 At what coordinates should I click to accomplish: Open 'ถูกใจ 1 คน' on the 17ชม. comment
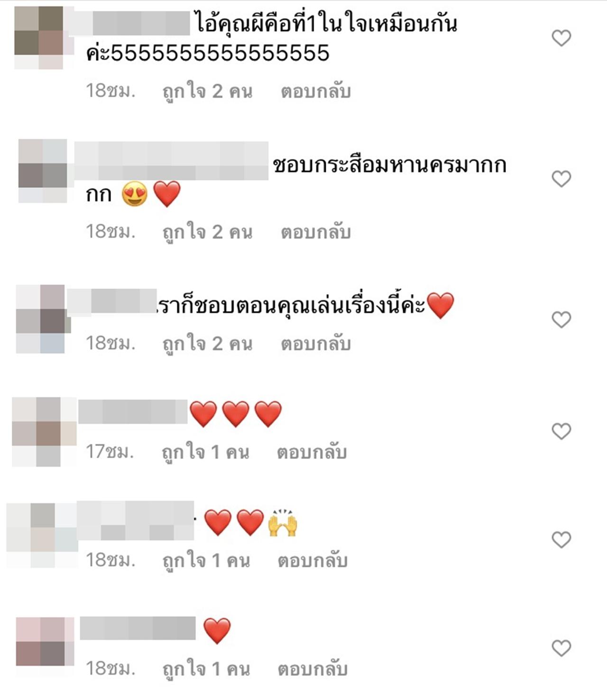click(x=205, y=452)
